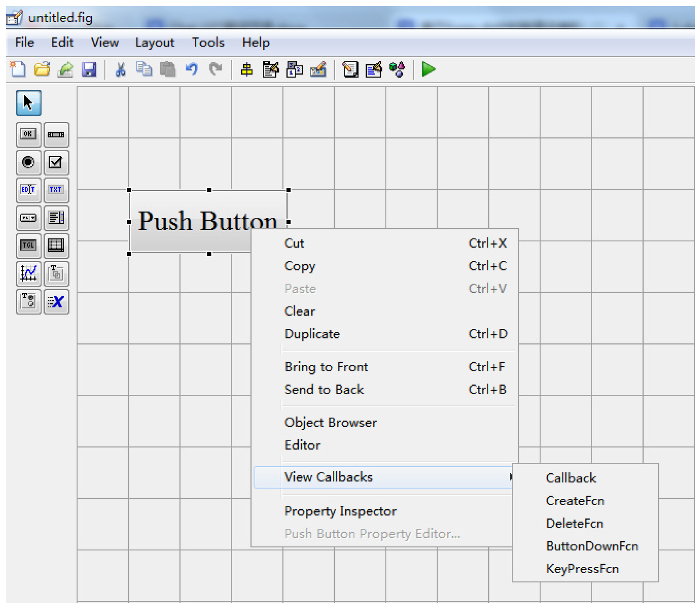Select the Static Text palette tool
The height and width of the screenshot is (608, 700).
click(x=56, y=190)
